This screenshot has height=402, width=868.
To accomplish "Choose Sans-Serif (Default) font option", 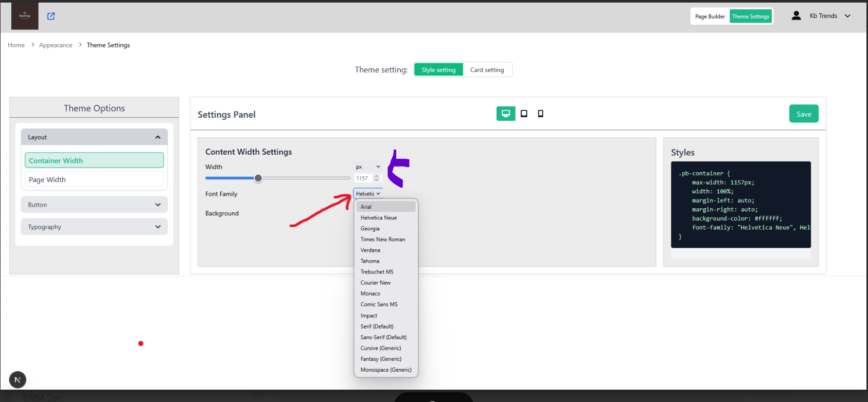I will pyautogui.click(x=386, y=337).
